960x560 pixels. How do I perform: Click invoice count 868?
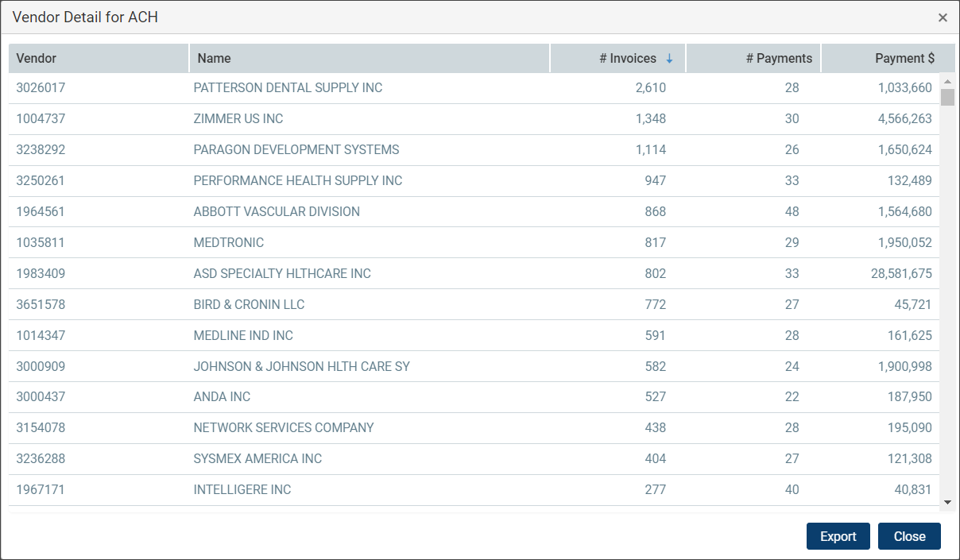tap(656, 211)
